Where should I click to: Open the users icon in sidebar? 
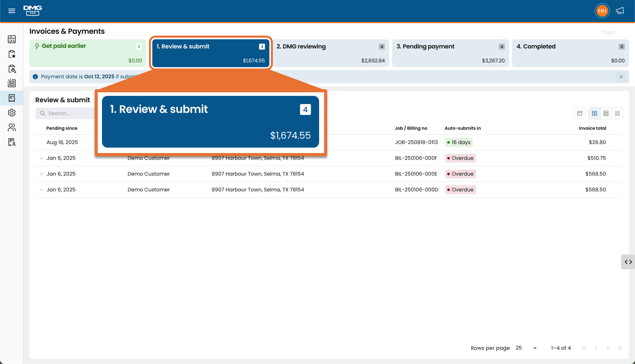pos(12,127)
